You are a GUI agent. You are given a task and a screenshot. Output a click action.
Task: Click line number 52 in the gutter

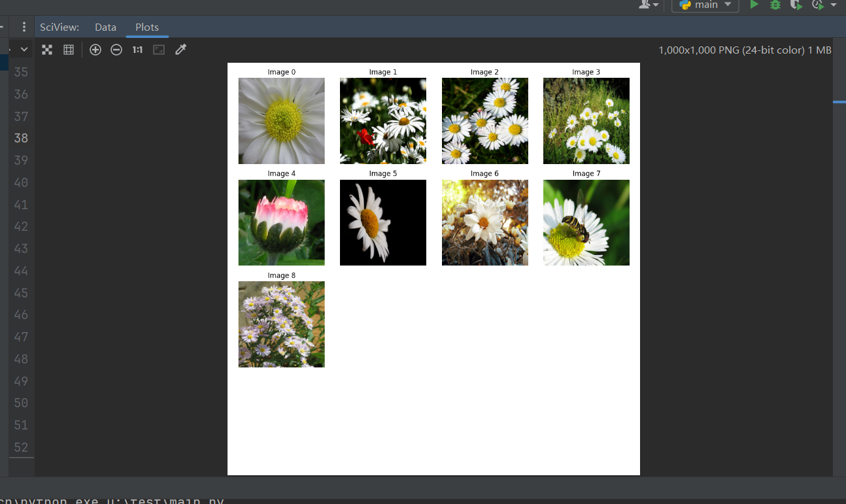point(21,447)
